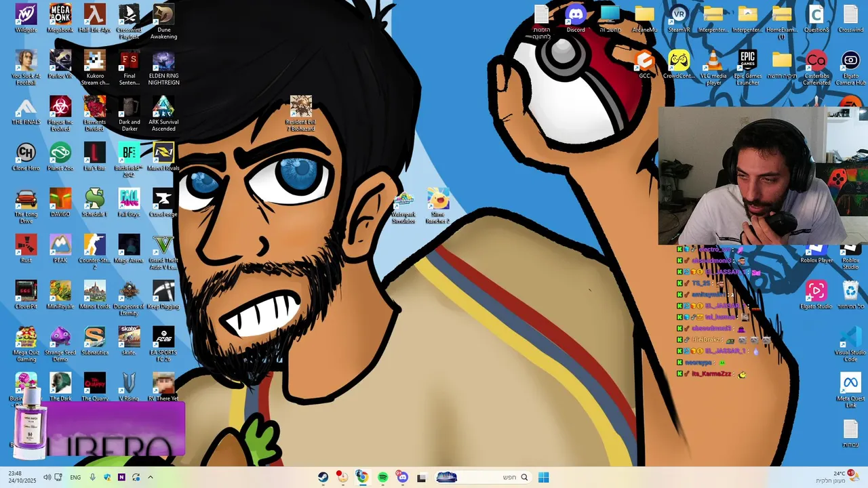Open THE FINALS desktop icon
868x488 pixels.
click(26, 110)
